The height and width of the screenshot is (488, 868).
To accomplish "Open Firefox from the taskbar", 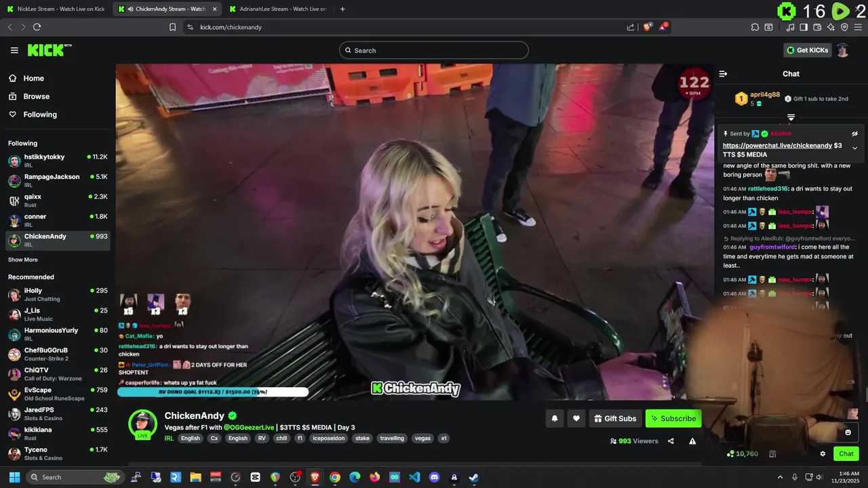I will click(x=374, y=477).
